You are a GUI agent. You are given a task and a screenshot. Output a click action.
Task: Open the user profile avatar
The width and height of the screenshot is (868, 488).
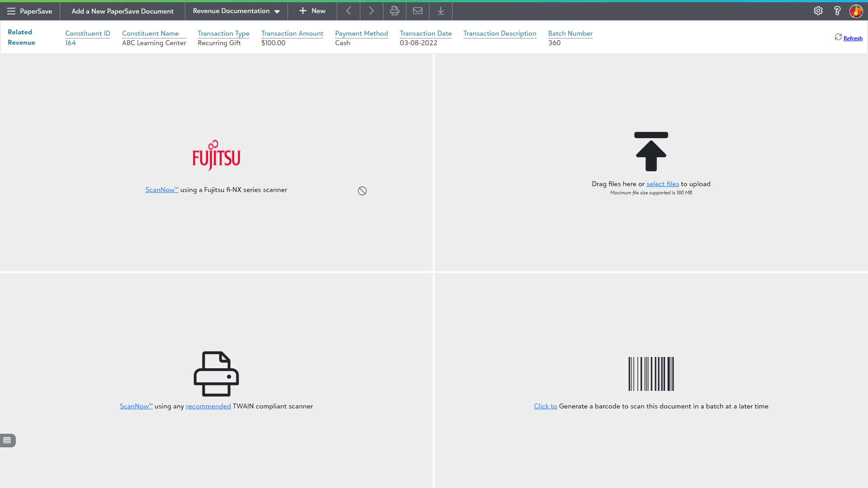pyautogui.click(x=855, y=11)
